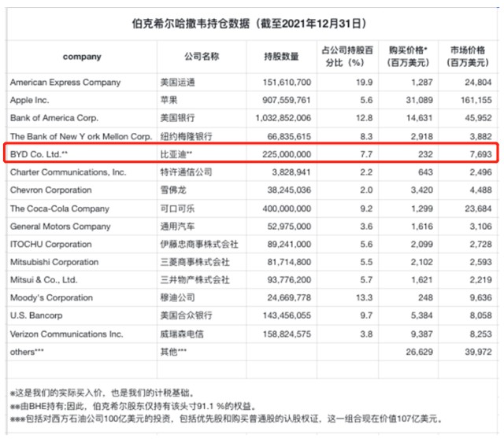Viewport: 504px width, 439px height.
Task: Click the BYD Co. Ltd. cell
Action: click(x=39, y=154)
